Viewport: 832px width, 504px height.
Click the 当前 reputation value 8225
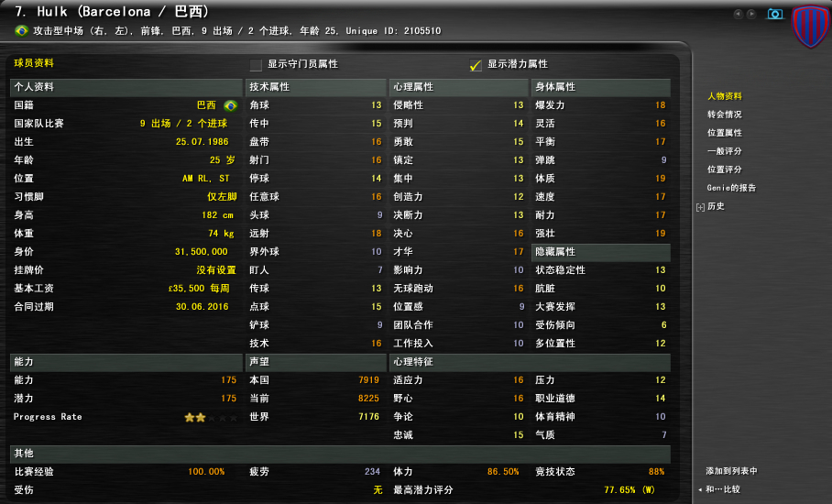368,399
